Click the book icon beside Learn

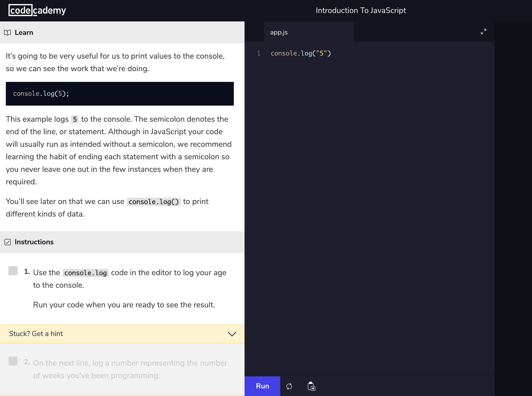click(x=7, y=32)
